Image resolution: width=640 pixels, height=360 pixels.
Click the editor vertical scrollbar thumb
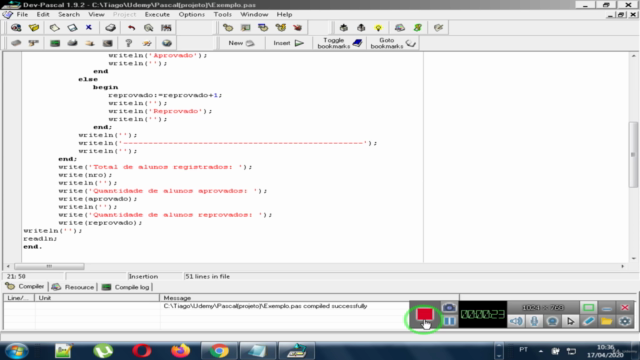point(633,154)
